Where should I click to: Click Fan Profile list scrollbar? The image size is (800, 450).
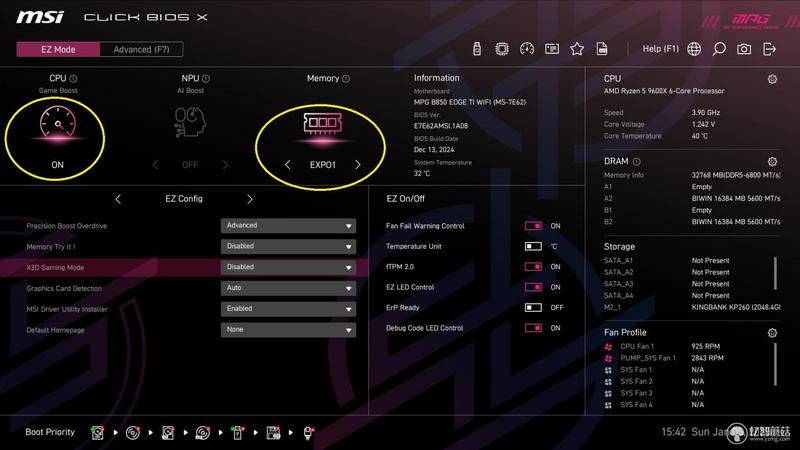pyautogui.click(x=775, y=364)
